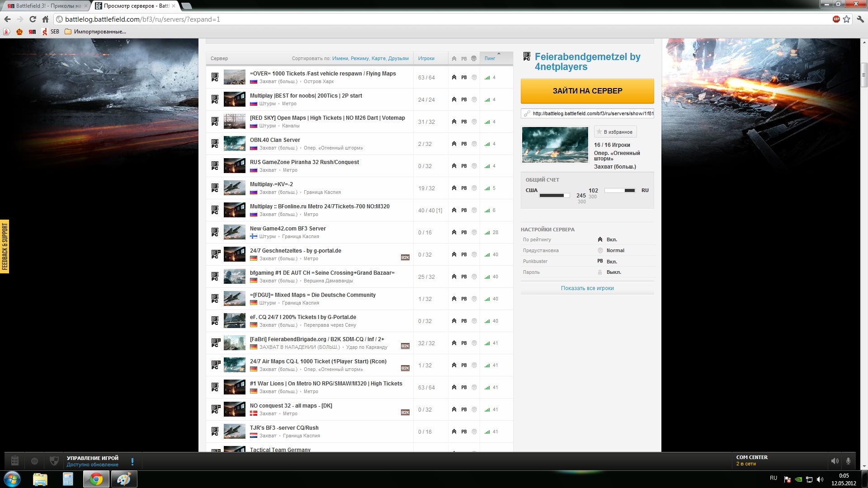Viewport: 868px width, 488px height.
Task: Select the server URL link field
Action: [x=587, y=113]
